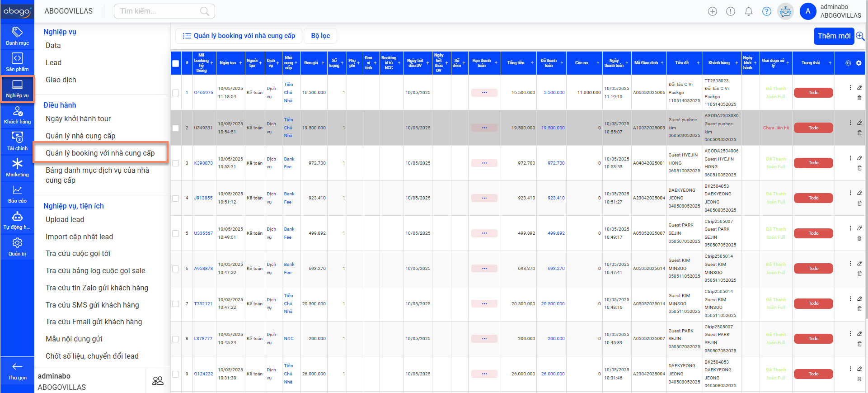
Task: Tick the checkbox for booking K398873
Action: coord(176,163)
